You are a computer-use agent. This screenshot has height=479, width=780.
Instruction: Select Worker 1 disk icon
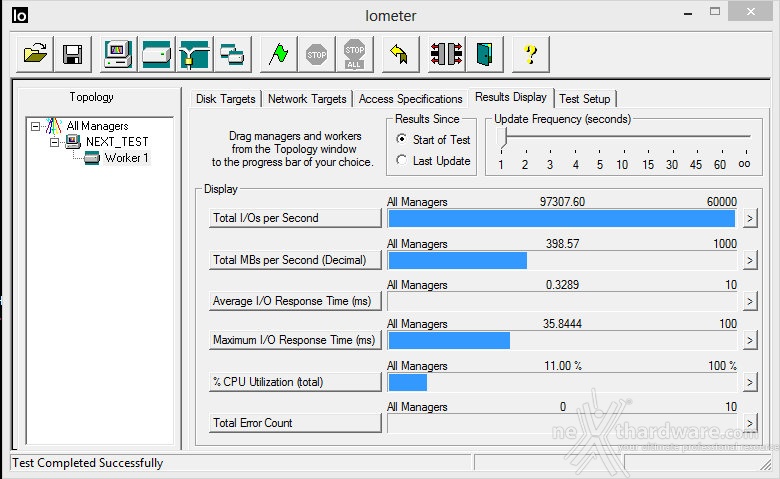click(x=92, y=158)
